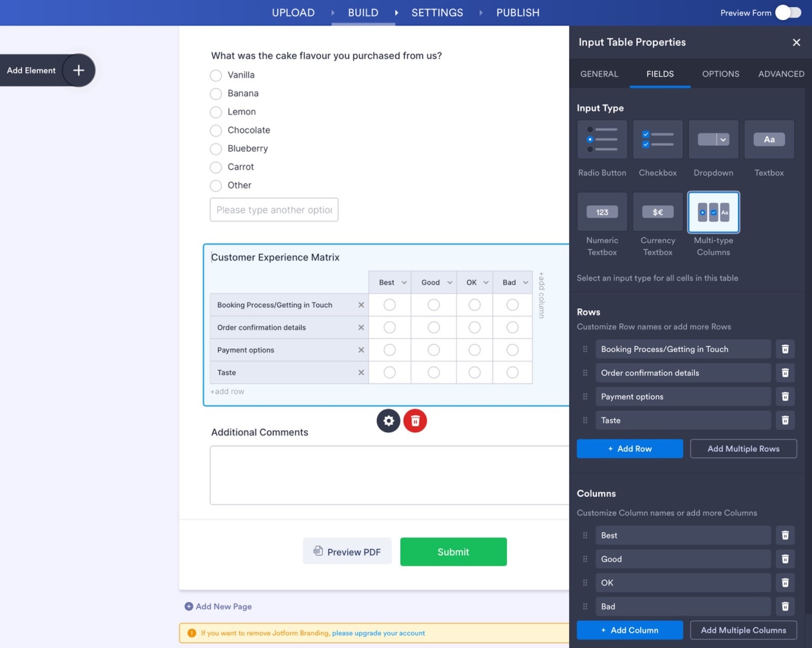Go to the SETTINGS step
Screen dimensions: 812x648
click(437, 13)
